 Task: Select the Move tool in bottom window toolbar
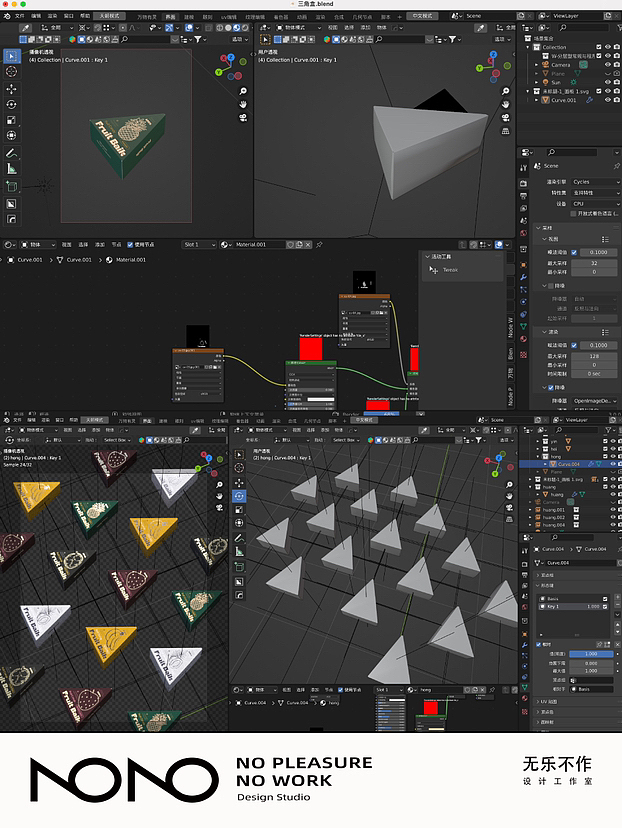pyautogui.click(x=239, y=483)
